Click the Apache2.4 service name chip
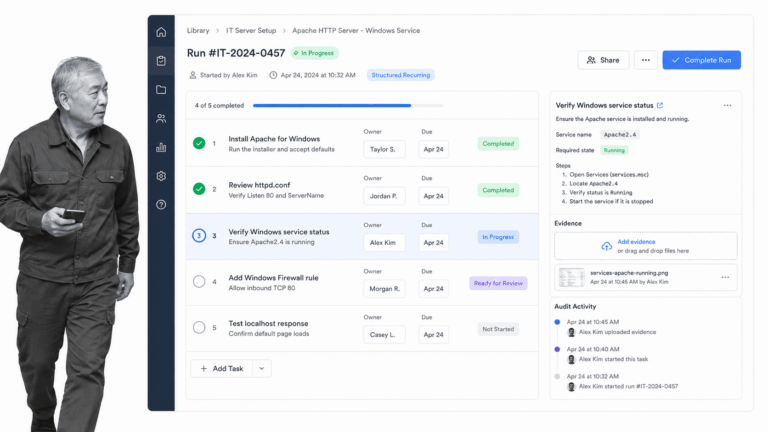The height and width of the screenshot is (432, 768). pos(620,135)
